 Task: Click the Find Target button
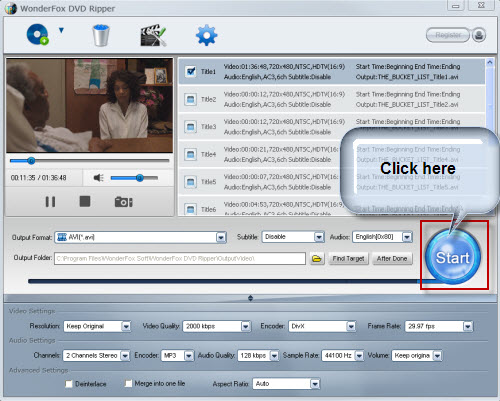coord(348,258)
